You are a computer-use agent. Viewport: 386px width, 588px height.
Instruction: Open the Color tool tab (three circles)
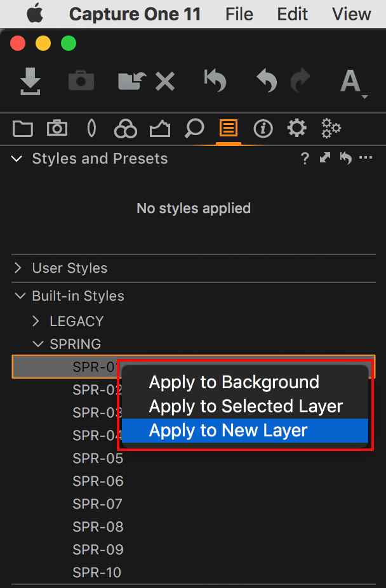pos(126,129)
